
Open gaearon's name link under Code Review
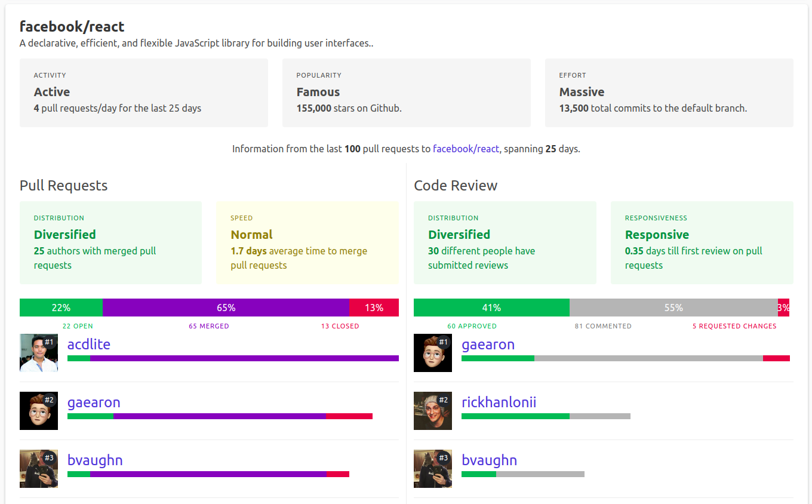click(x=488, y=345)
